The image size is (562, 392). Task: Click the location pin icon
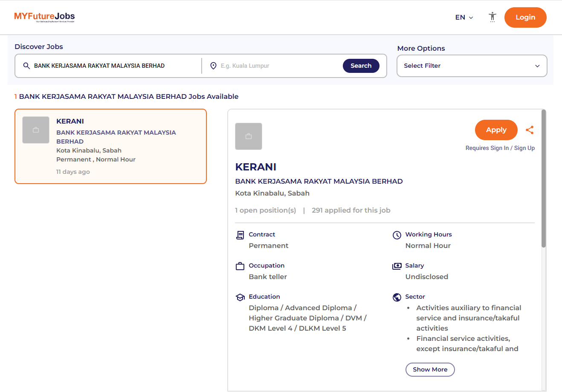tap(213, 66)
